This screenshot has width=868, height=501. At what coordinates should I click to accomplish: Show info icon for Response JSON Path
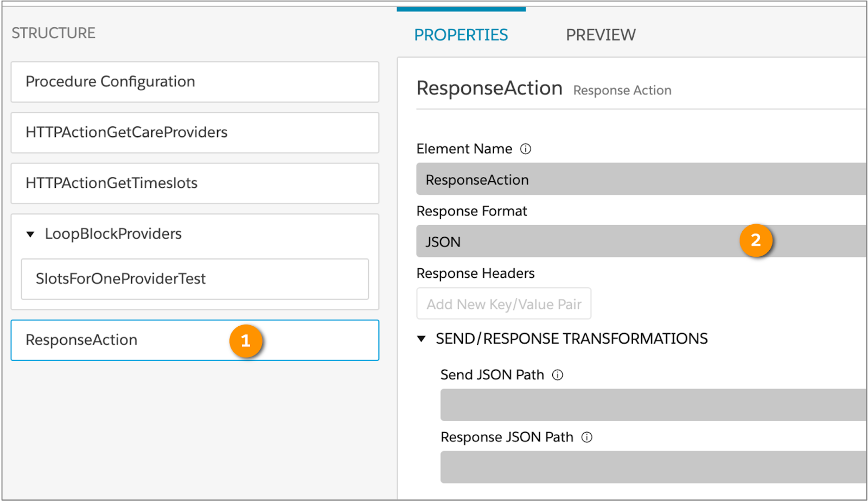[x=587, y=437]
